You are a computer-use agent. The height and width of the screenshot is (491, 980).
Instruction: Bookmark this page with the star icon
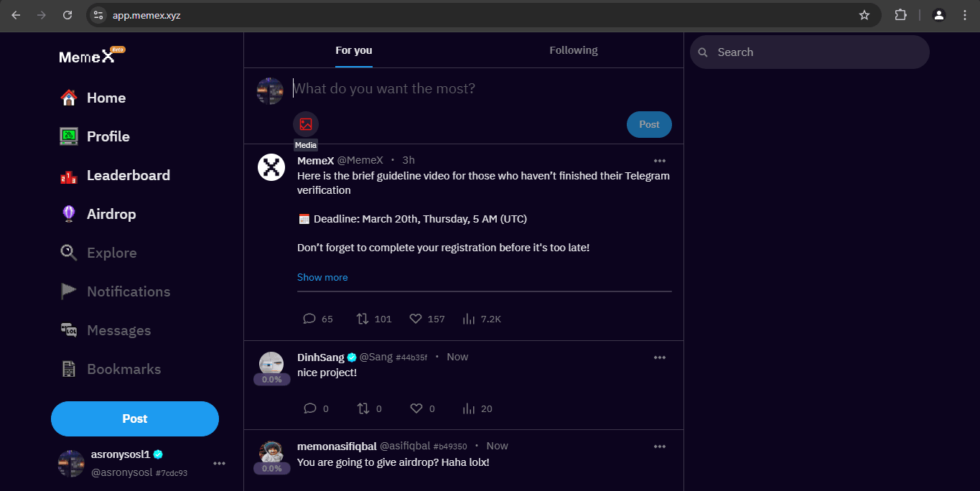coord(864,15)
